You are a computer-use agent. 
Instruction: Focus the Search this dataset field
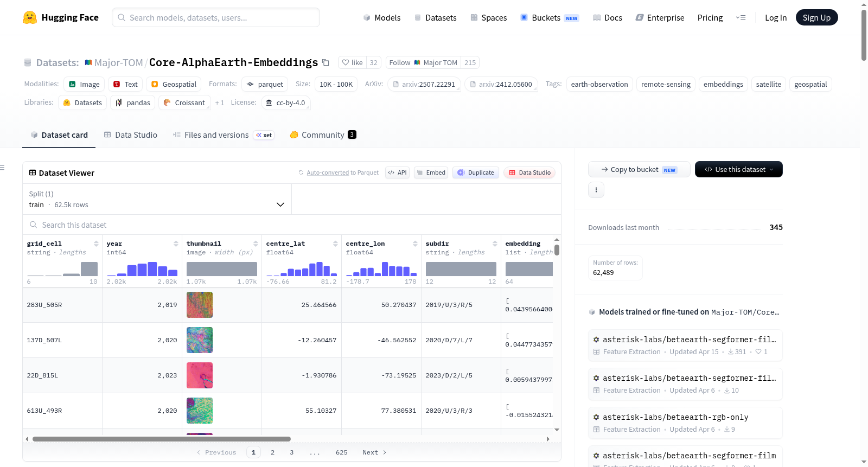coord(292,225)
